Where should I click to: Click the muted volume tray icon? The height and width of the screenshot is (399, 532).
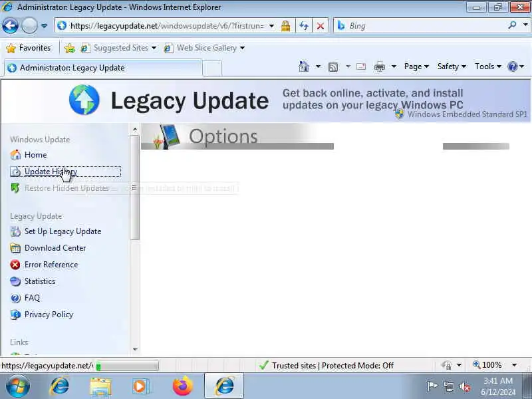(x=464, y=386)
